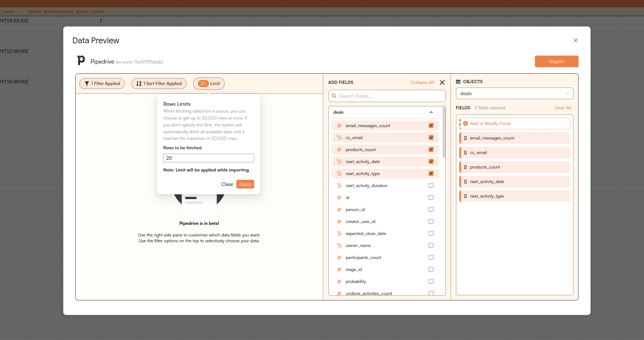The width and height of the screenshot is (644, 340).
Task: Open 1 Filter Applied options
Action: click(x=102, y=84)
